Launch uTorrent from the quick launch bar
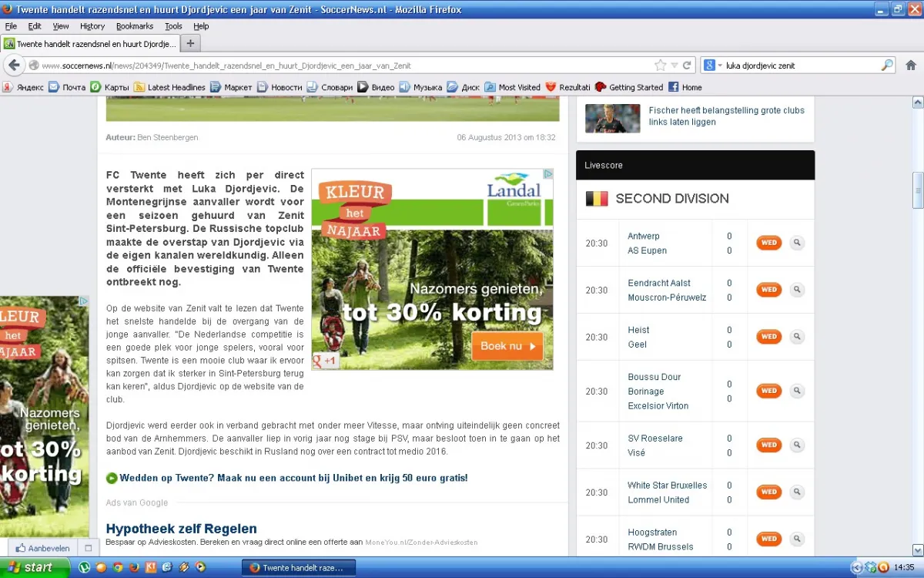The image size is (924, 578). 85,568
